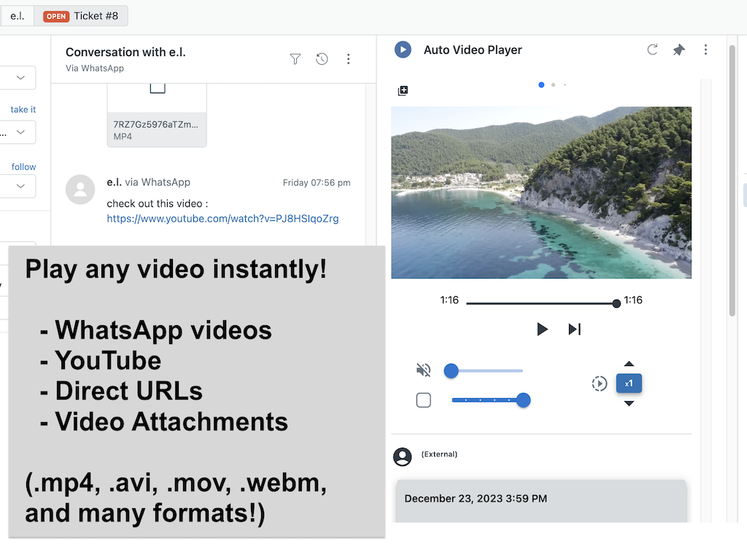The image size is (747, 560).
Task: Pin the Auto Video Player app
Action: tap(679, 50)
